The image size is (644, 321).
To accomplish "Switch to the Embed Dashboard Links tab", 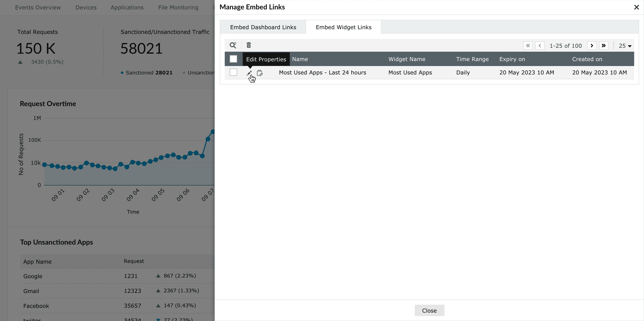I will [x=263, y=27].
